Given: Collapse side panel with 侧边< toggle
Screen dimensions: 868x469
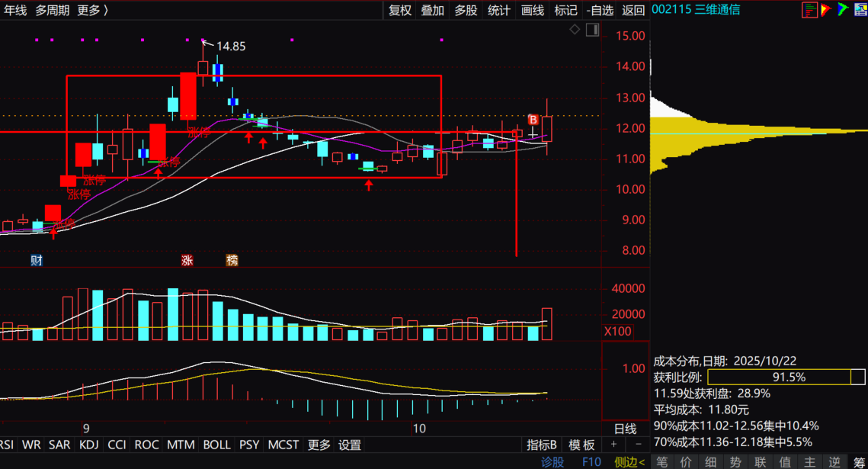Looking at the screenshot, I should pyautogui.click(x=629, y=462).
